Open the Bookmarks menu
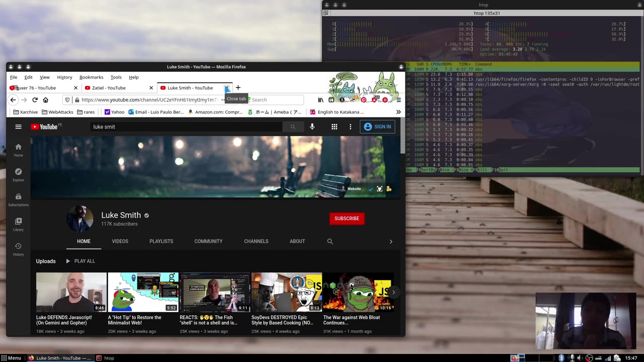The width and height of the screenshot is (644, 362). coord(91,77)
